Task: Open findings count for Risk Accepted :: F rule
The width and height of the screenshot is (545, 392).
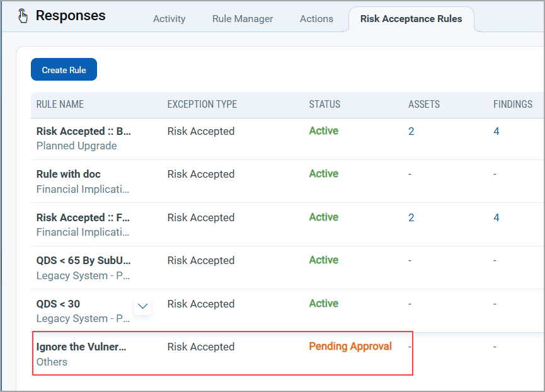Action: tap(496, 217)
